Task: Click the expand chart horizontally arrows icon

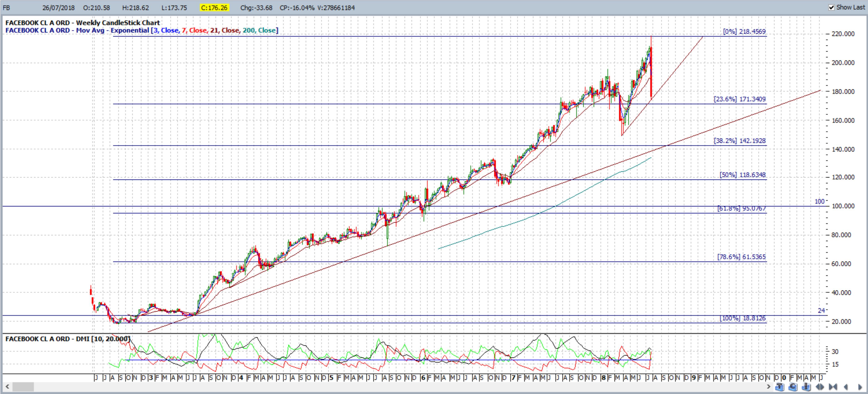Action: click(820, 387)
